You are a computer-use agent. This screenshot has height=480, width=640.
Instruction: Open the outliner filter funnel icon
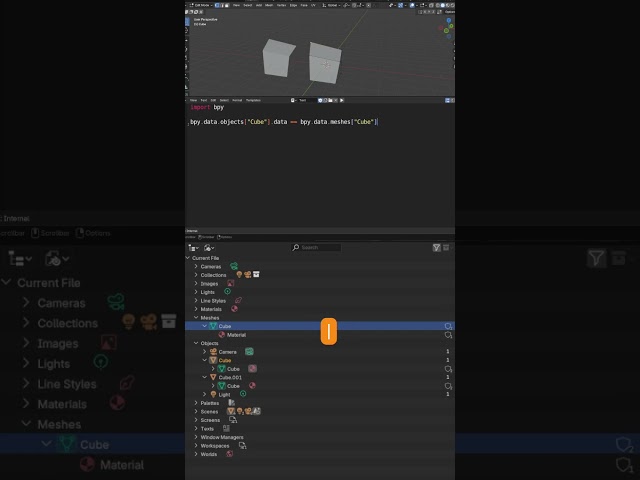[436, 247]
